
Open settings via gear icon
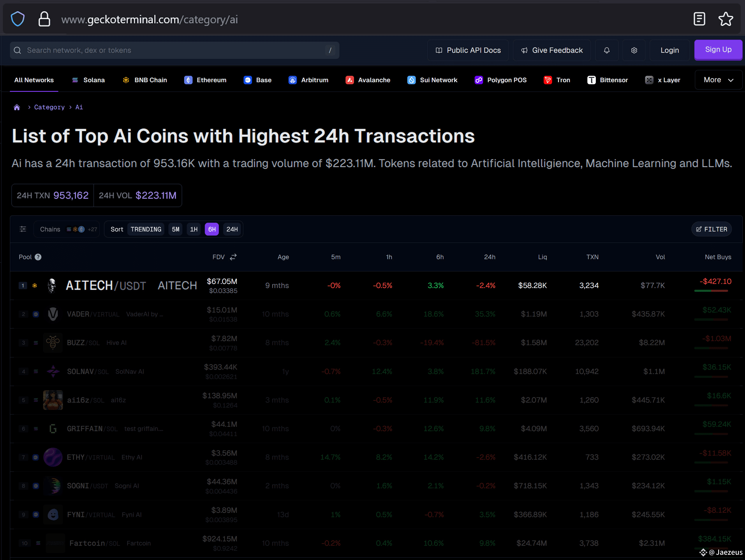[633, 50]
